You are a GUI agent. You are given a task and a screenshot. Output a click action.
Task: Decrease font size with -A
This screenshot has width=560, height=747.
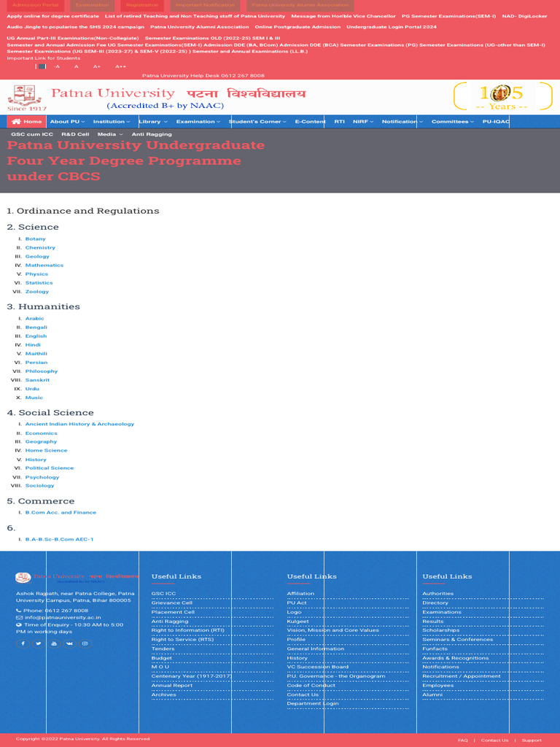57,66
